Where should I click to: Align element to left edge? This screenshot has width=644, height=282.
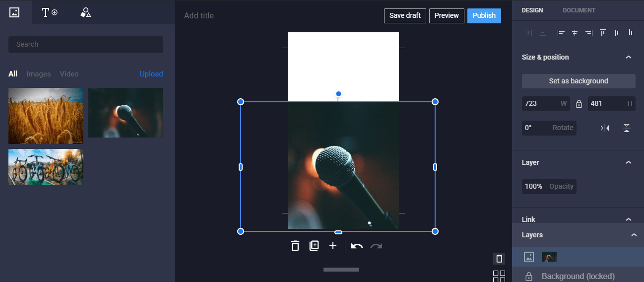click(x=561, y=33)
